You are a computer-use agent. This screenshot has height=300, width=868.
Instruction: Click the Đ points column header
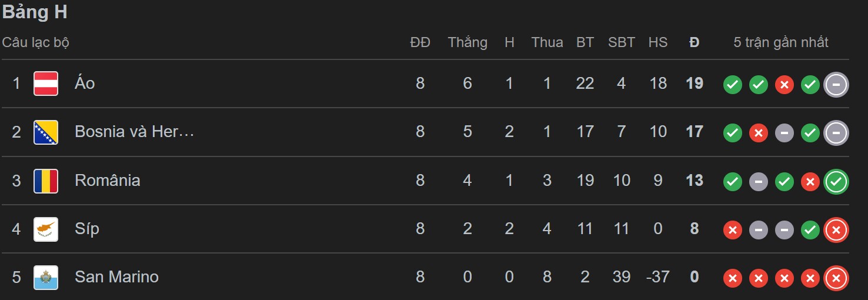[x=695, y=42]
